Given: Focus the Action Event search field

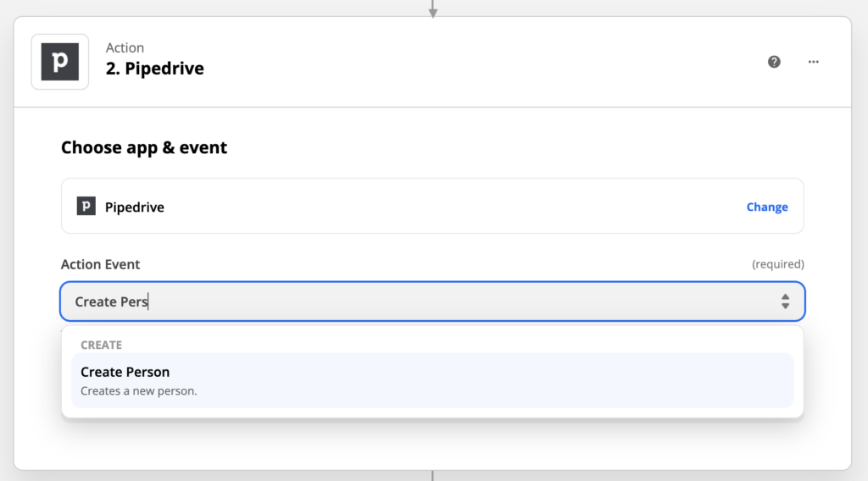Looking at the screenshot, I should click(x=432, y=301).
